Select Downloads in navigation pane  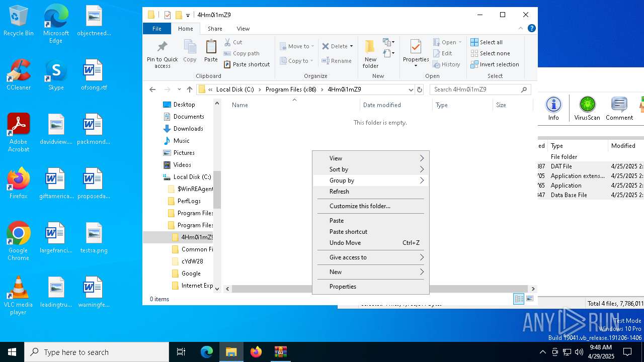(188, 129)
